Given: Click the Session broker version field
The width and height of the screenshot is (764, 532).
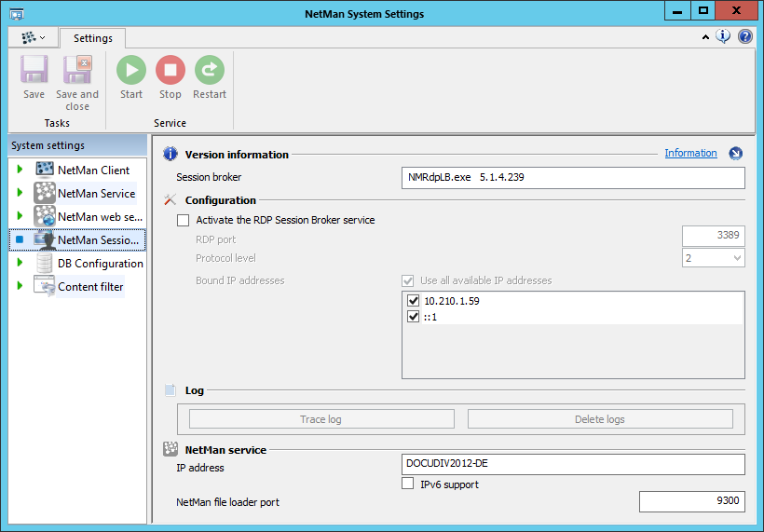Looking at the screenshot, I should (x=573, y=178).
